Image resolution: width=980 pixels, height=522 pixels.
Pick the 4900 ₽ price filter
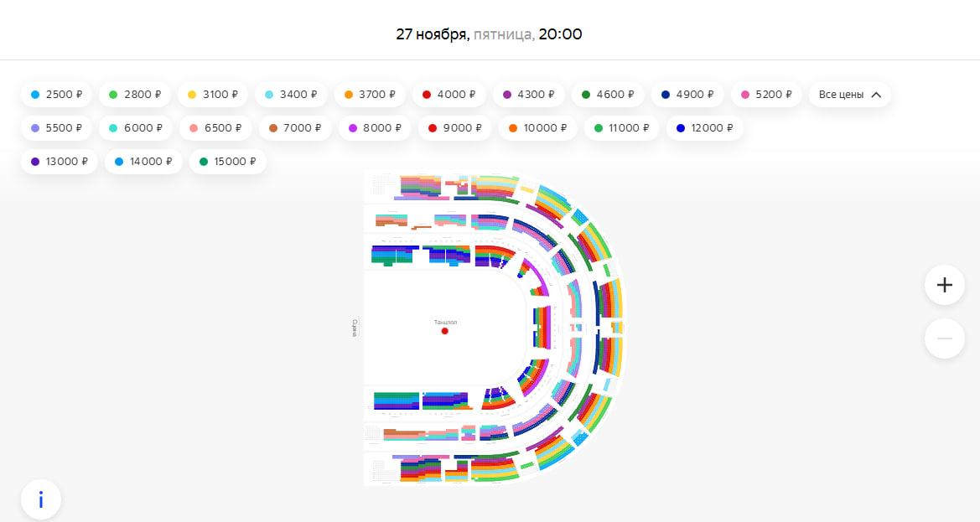pyautogui.click(x=687, y=95)
